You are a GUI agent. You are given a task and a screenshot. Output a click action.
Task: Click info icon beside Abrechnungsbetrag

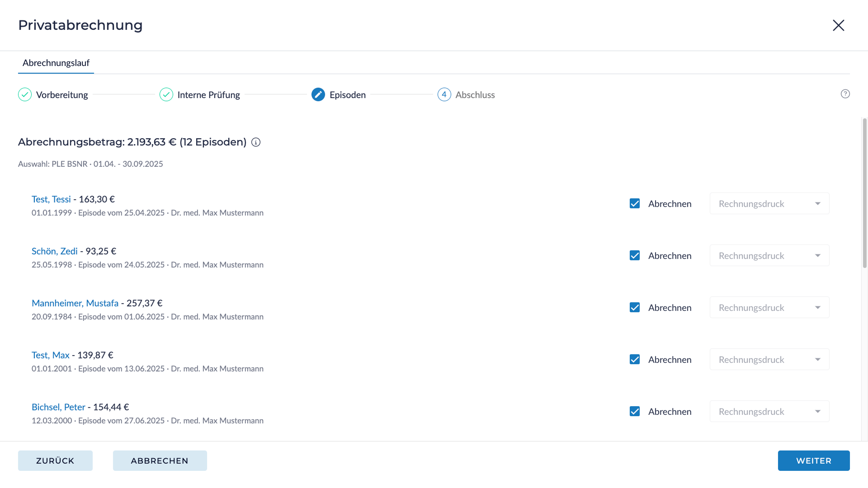[256, 142]
